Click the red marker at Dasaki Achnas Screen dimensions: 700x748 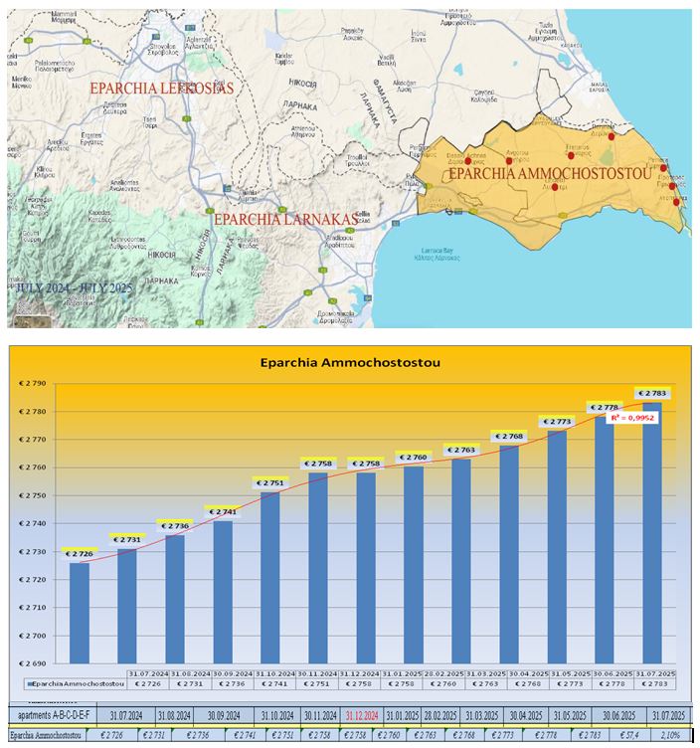click(467, 161)
